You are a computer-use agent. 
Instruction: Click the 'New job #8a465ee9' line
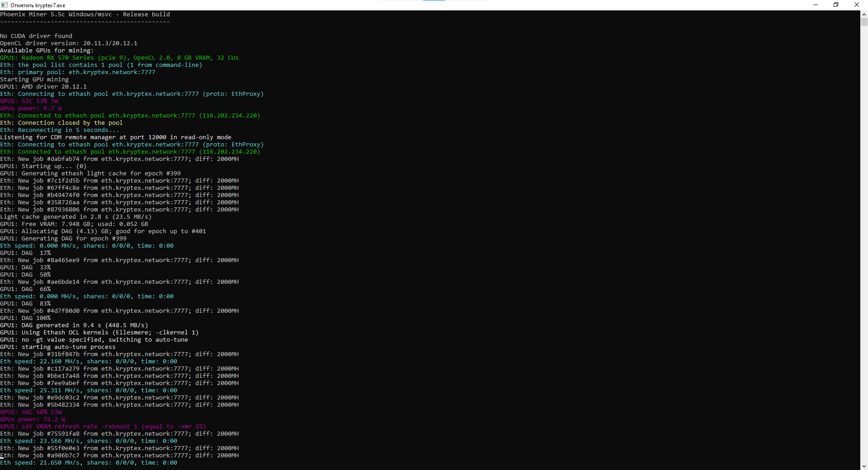[x=119, y=260]
